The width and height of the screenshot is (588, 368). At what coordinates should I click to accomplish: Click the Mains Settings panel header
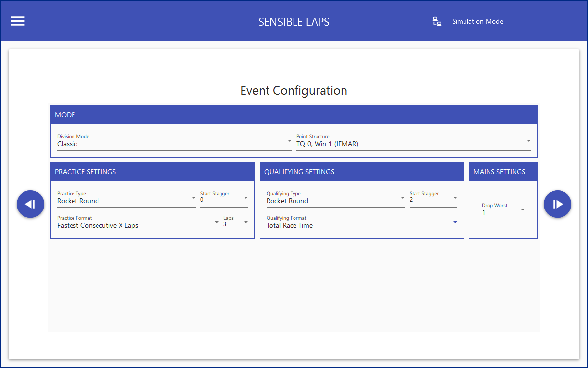(503, 172)
